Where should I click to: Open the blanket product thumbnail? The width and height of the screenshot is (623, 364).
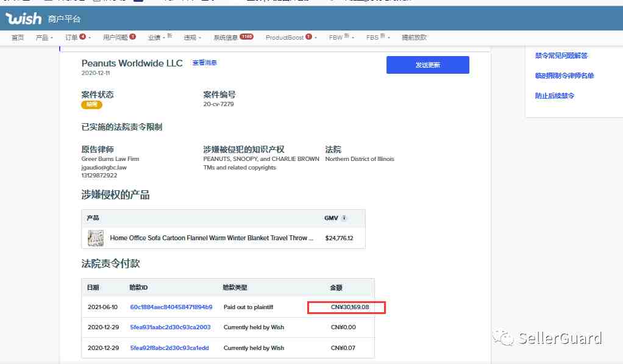(x=95, y=238)
